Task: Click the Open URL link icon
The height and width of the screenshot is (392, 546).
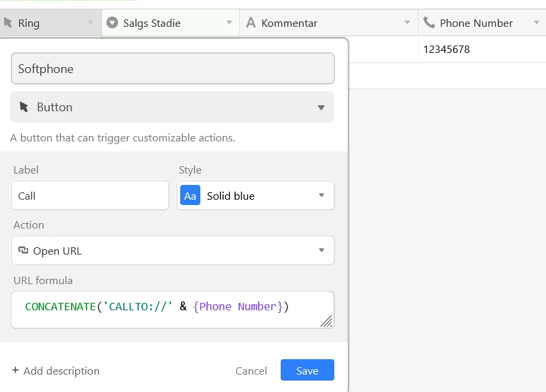Action: coord(23,251)
